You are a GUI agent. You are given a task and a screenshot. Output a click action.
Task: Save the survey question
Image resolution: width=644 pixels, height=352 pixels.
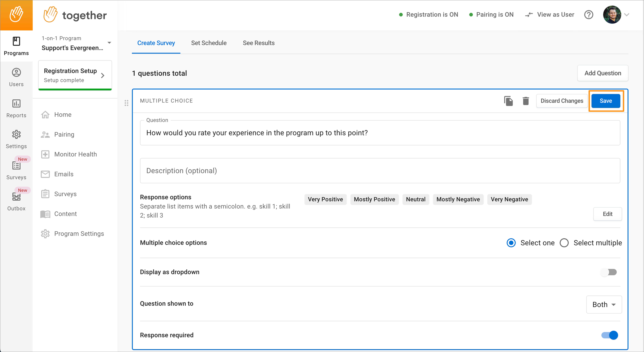[606, 101]
